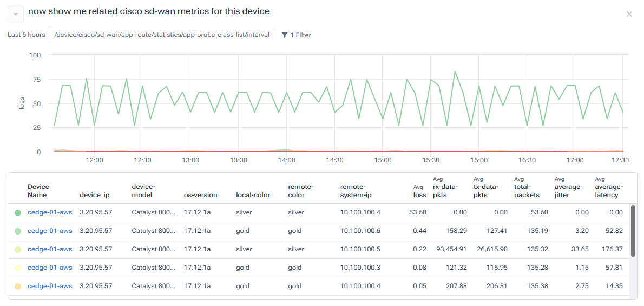
Task: Select the 57.81 average-latency value
Action: (x=615, y=268)
